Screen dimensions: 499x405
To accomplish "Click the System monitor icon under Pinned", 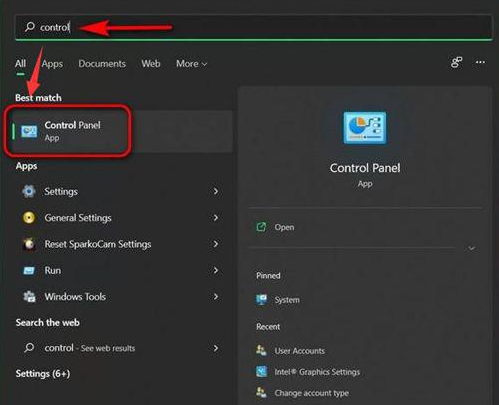I will point(261,300).
